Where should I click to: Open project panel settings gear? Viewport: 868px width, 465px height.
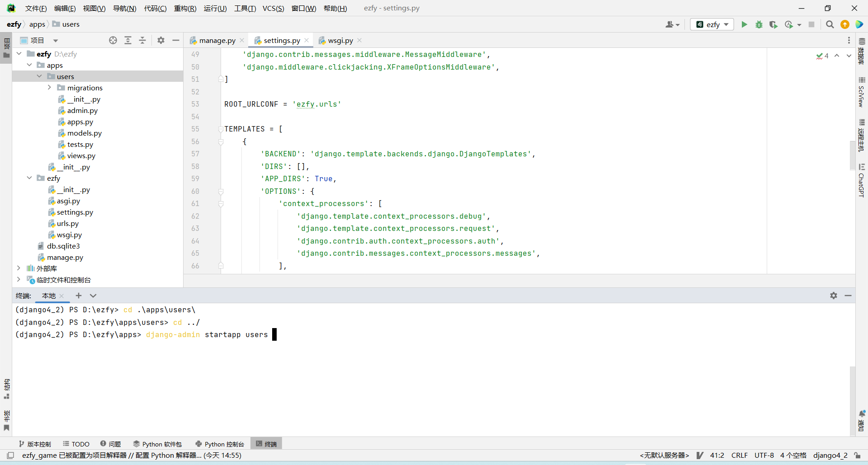click(x=161, y=40)
